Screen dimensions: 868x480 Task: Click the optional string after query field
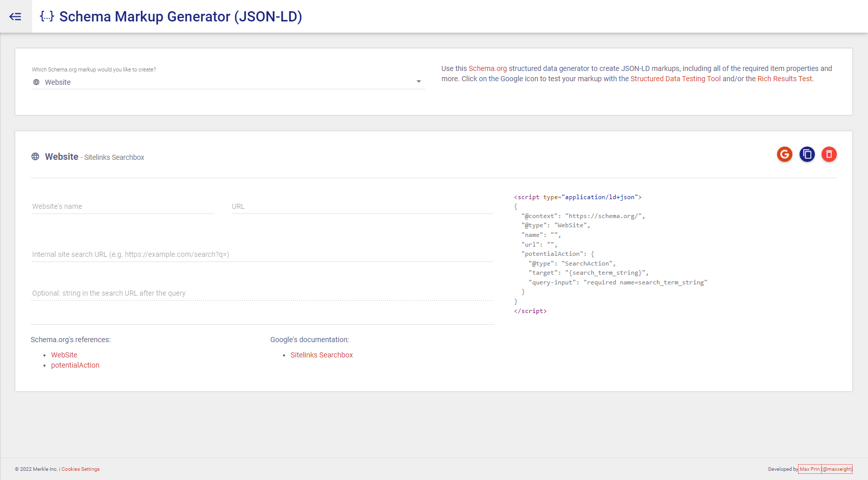click(x=262, y=293)
